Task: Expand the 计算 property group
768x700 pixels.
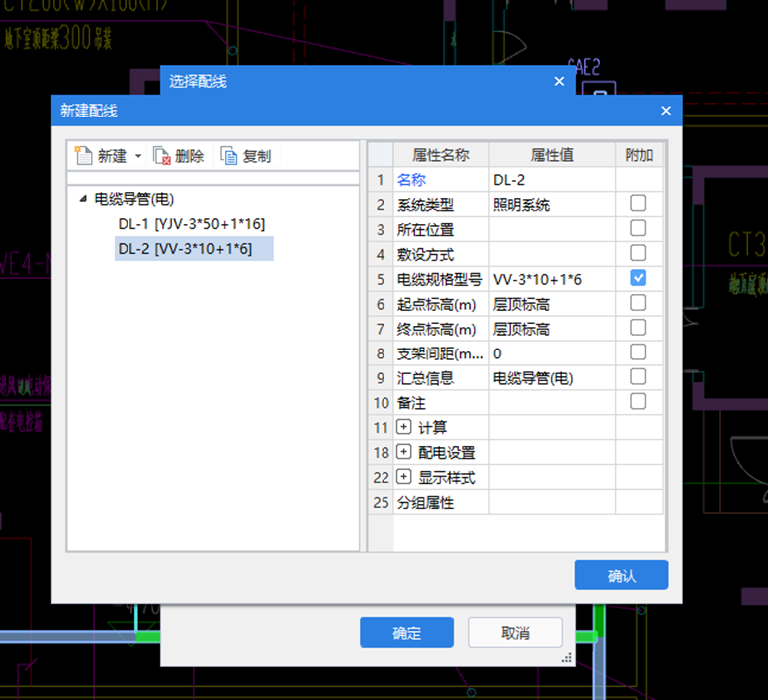Action: (404, 427)
